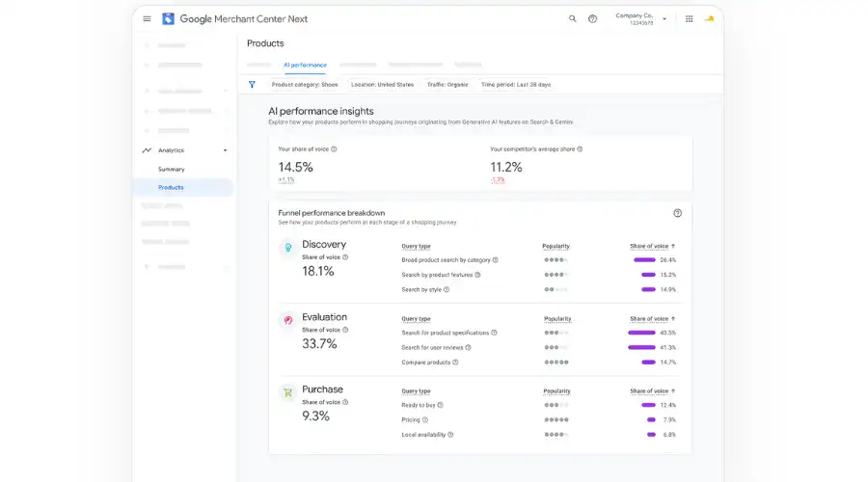This screenshot has height=482, width=868.
Task: Open the Time period: Last 28 days chip
Action: tap(516, 85)
